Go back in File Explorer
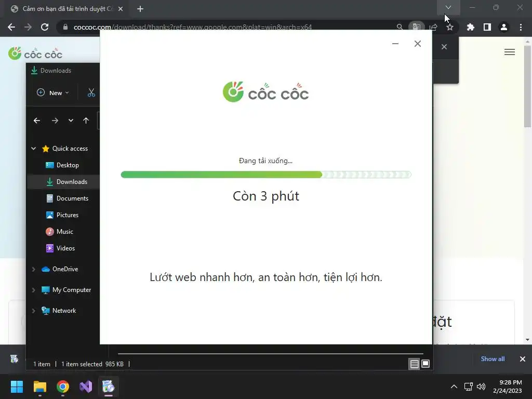Viewport: 532px width, 399px height. [x=37, y=121]
